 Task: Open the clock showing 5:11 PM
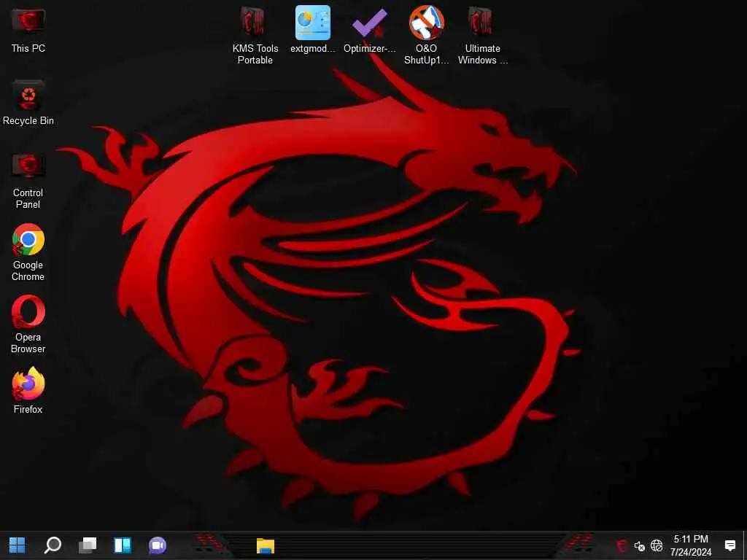691,545
